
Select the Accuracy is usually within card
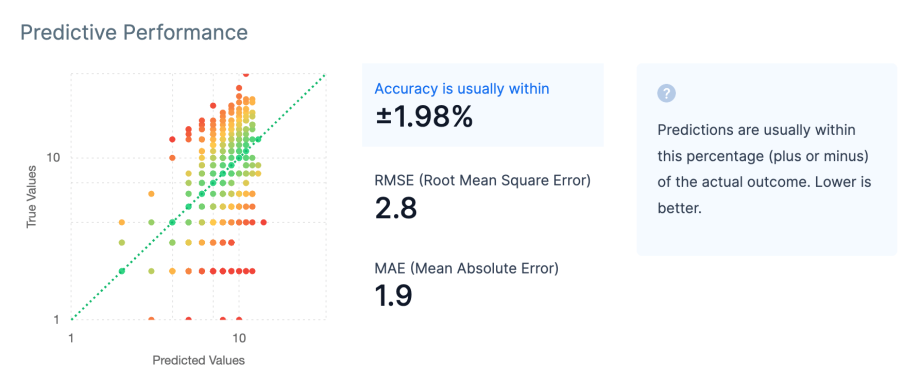(483, 105)
